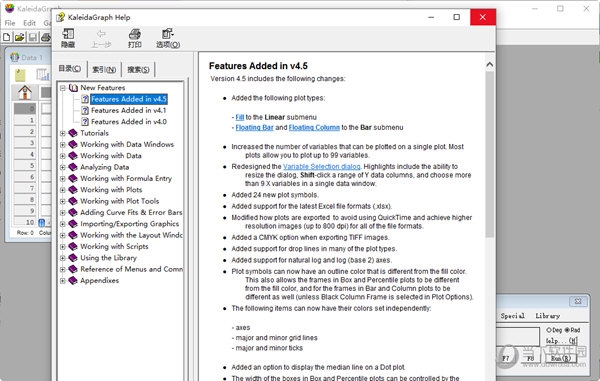This screenshot has height=381, width=600.
Task: Select Features Added in v4.1 topic
Action: (129, 111)
